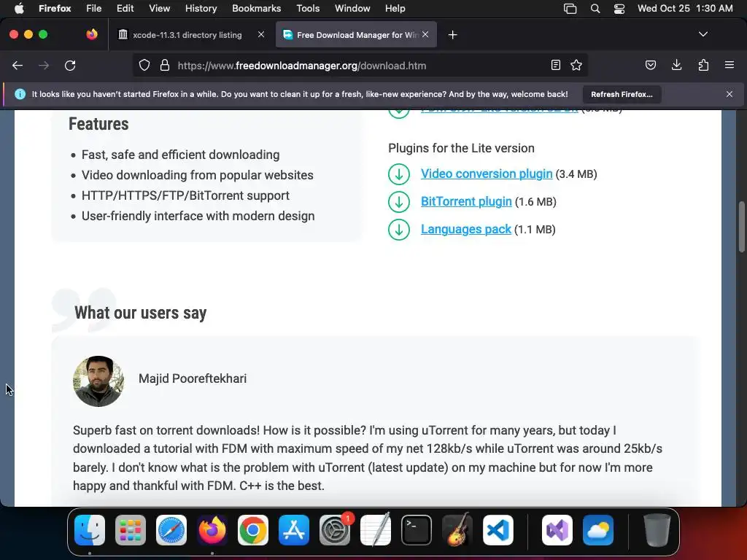Open a new tab
Image resolution: width=747 pixels, height=560 pixels.
452,35
